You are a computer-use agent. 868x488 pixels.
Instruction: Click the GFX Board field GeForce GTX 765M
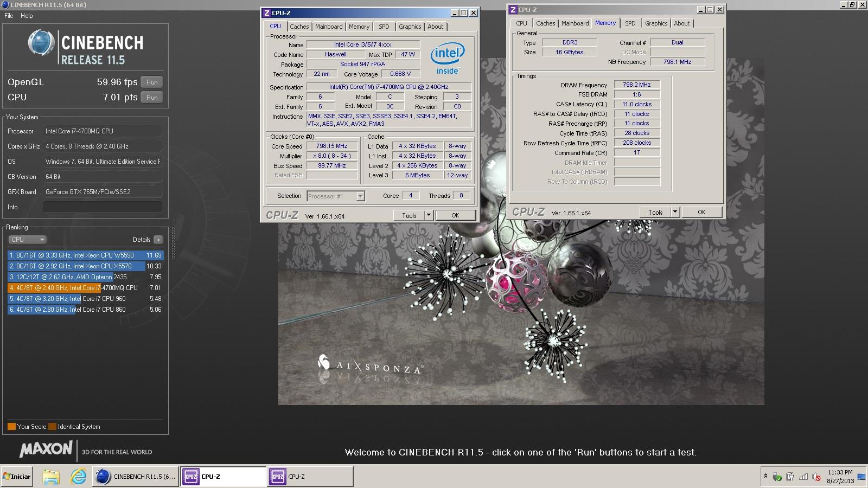click(103, 192)
